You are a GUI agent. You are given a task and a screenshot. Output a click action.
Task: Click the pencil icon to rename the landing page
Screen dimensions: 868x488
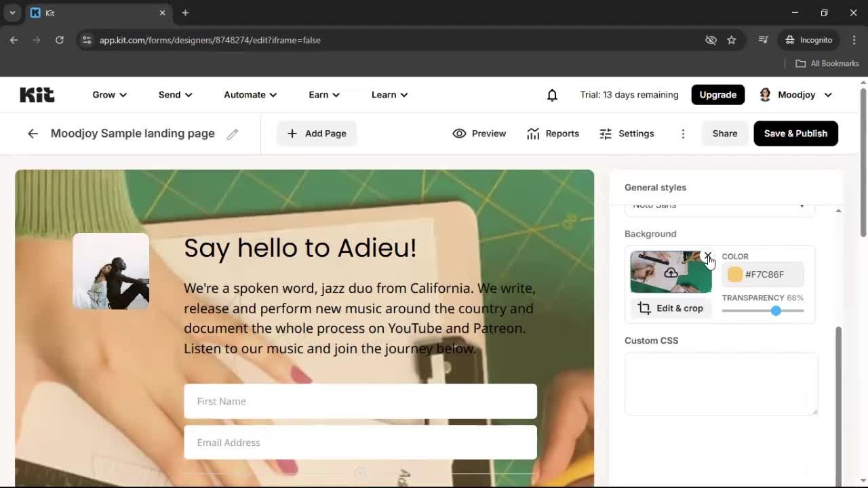click(233, 134)
